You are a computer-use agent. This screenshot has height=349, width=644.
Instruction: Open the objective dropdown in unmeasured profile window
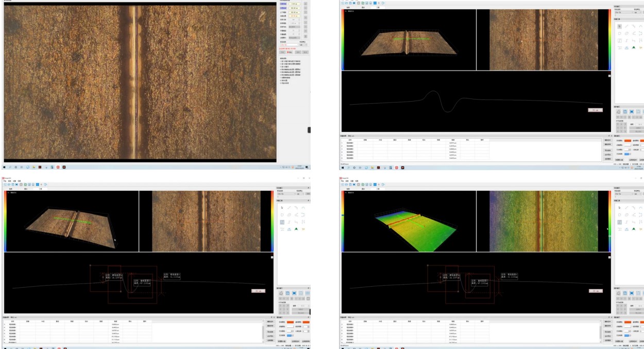click(x=624, y=13)
